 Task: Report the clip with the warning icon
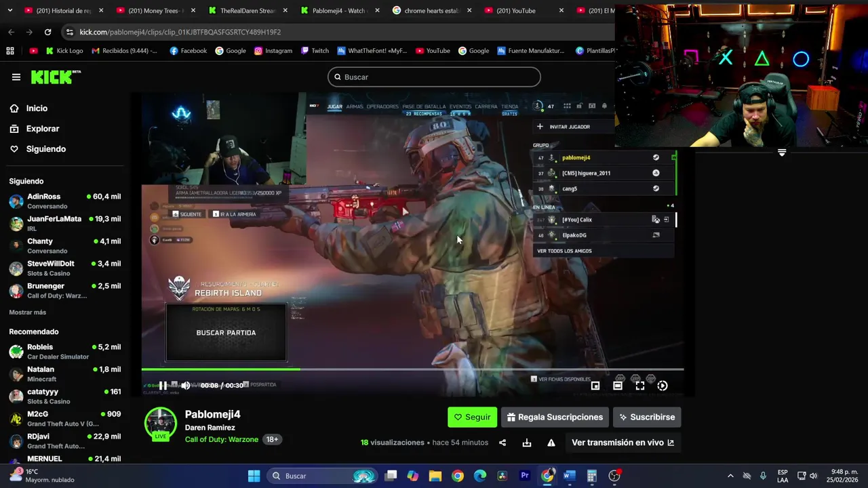551,443
